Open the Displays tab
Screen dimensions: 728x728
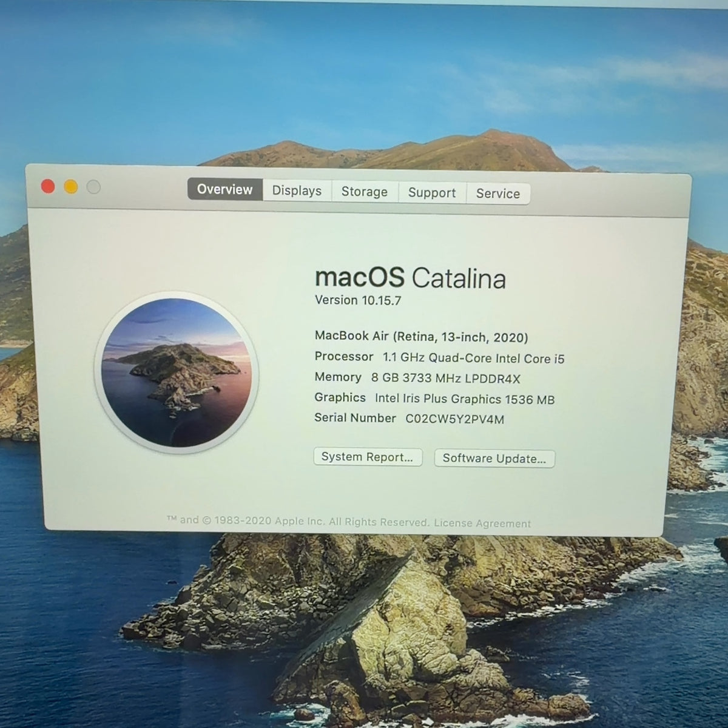(297, 190)
